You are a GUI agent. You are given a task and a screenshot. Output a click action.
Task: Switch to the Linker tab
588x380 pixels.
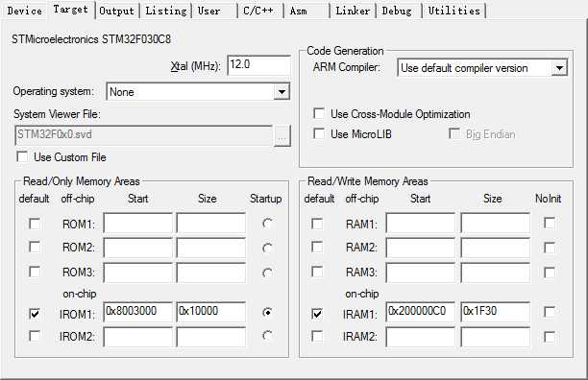click(353, 11)
